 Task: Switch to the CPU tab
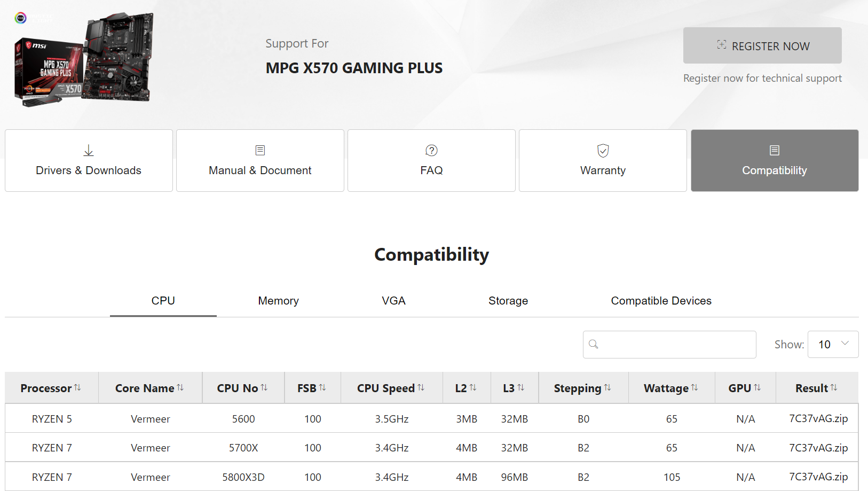pos(163,301)
